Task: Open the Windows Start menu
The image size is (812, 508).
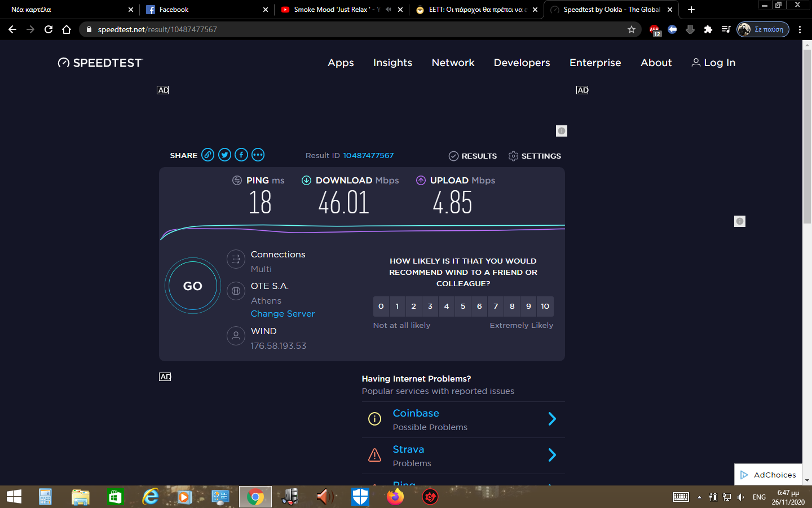Action: [x=14, y=497]
